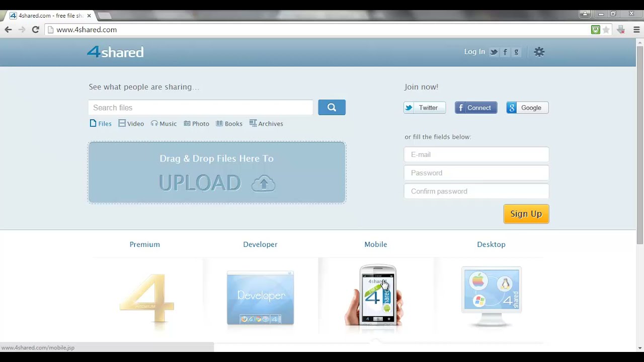Open Google login icon in header

[516, 52]
